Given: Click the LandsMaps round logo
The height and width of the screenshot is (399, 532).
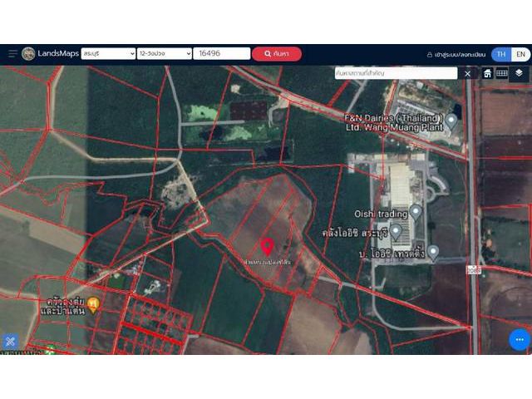Looking at the screenshot, I should tap(29, 54).
